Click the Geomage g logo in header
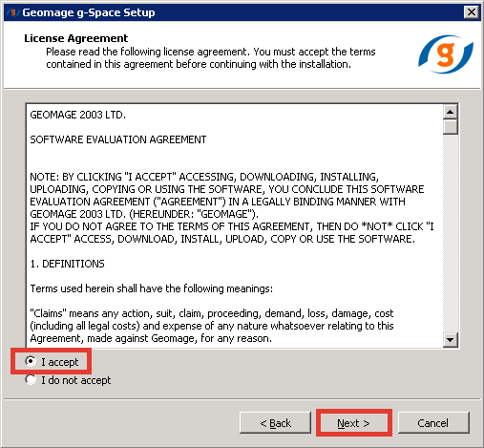 [446, 54]
